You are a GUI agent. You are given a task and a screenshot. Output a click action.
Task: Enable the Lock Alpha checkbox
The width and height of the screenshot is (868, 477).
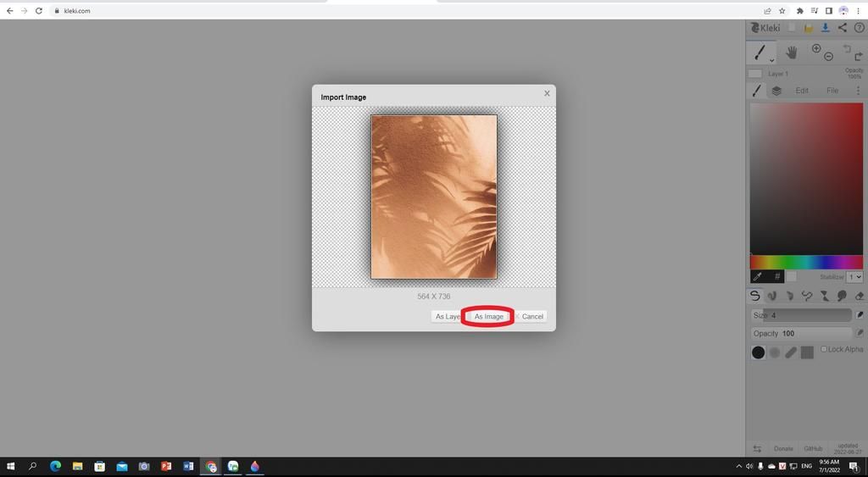pos(824,349)
